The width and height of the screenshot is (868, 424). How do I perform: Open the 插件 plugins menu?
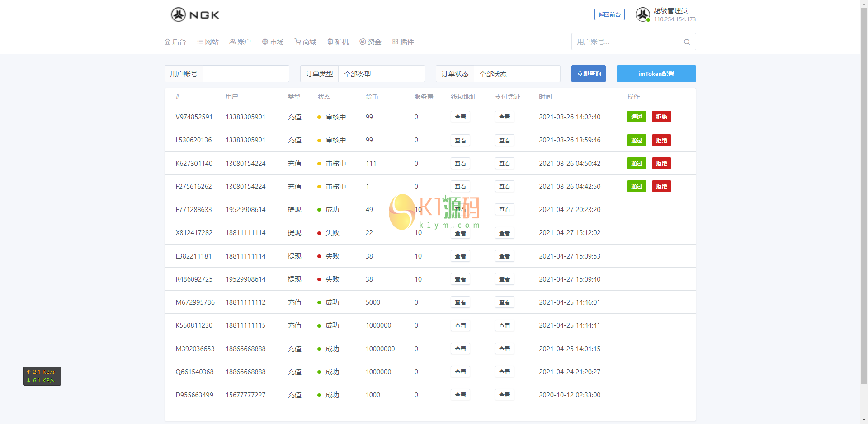tap(403, 42)
